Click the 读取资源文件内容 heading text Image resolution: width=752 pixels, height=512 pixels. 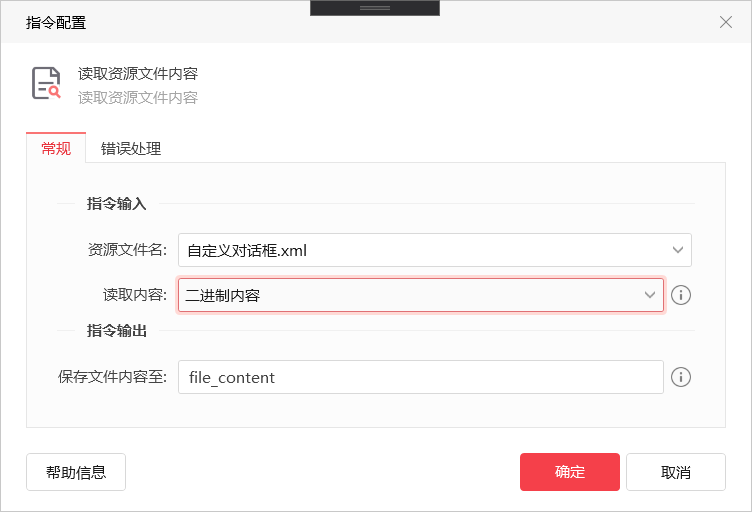138,73
